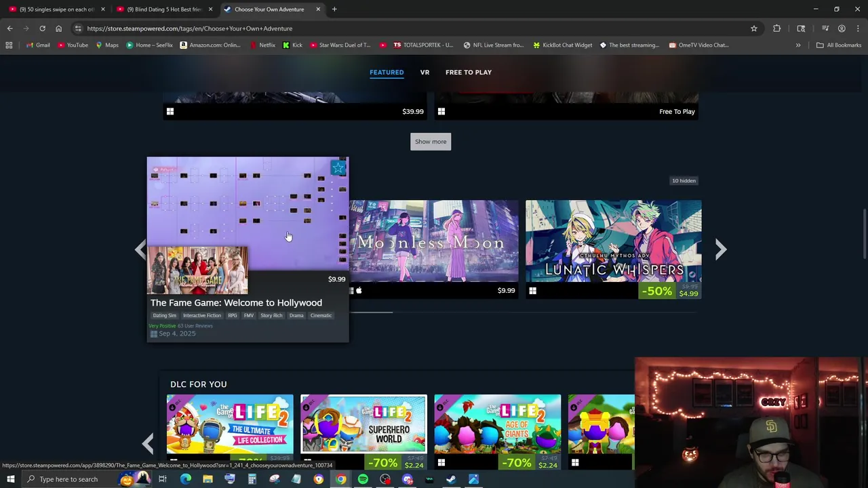Image resolution: width=868 pixels, height=488 pixels.
Task: Click the browser back arrow
Action: (x=9, y=28)
